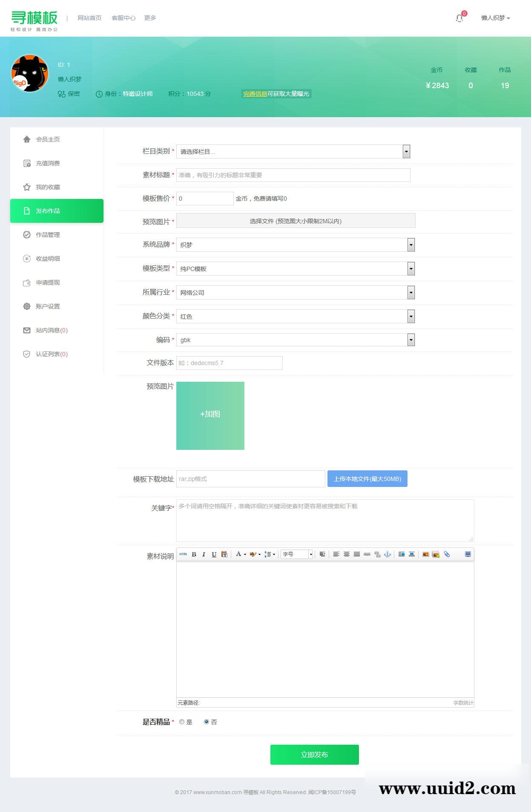Open notification bell icon
The height and width of the screenshot is (812, 531).
pos(460,18)
